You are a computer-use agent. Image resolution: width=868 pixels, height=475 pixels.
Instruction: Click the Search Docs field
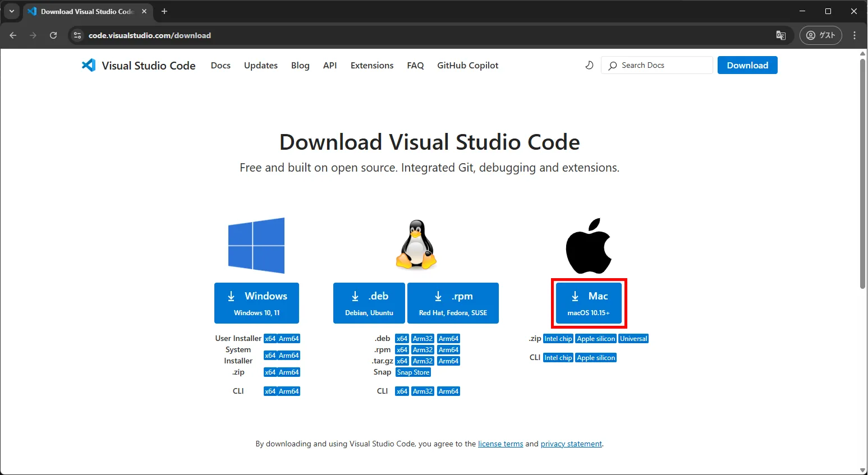656,65
